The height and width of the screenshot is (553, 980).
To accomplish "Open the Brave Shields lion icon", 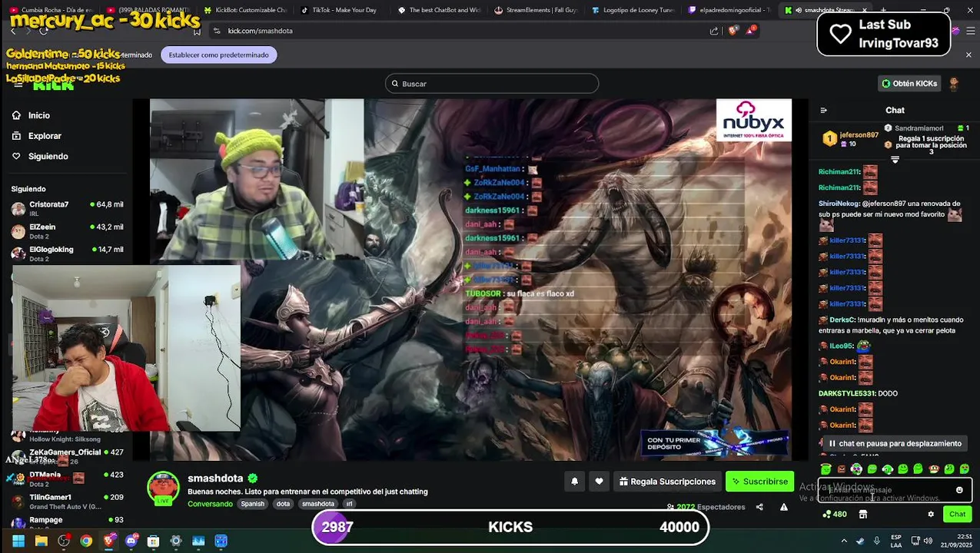I will coord(733,31).
